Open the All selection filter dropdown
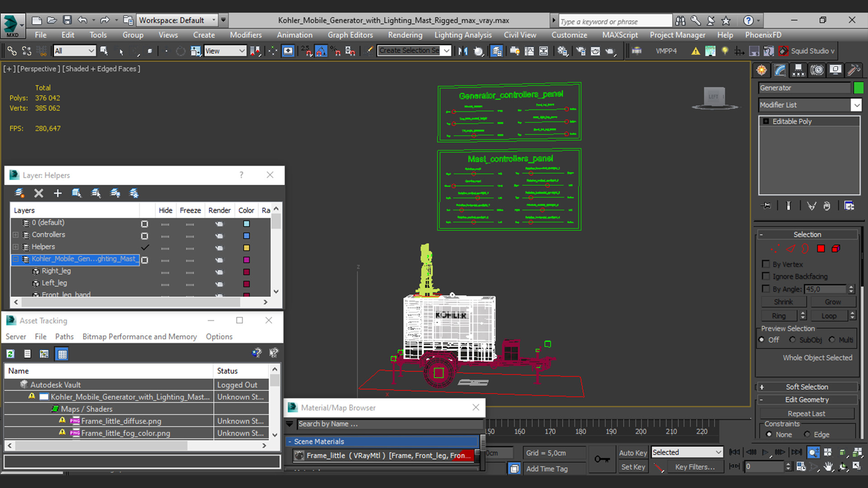Viewport: 868px width, 488px height. point(74,51)
